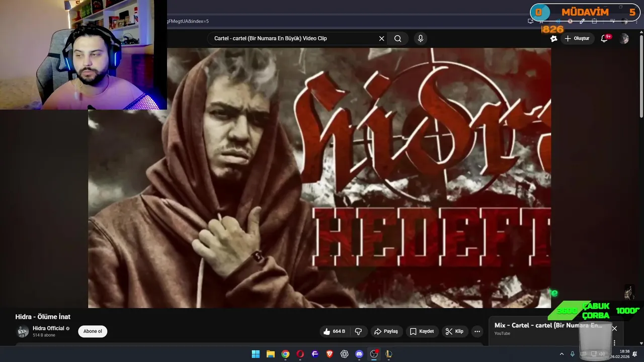Open the Windows Start menu
This screenshot has width=644, height=362.
(x=256, y=354)
